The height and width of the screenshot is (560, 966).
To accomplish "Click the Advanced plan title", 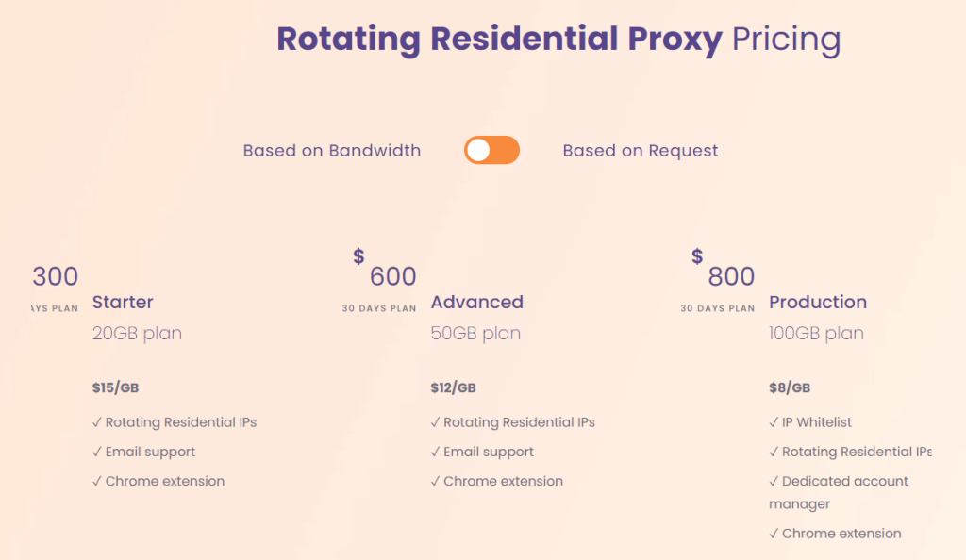I will 476,303.
